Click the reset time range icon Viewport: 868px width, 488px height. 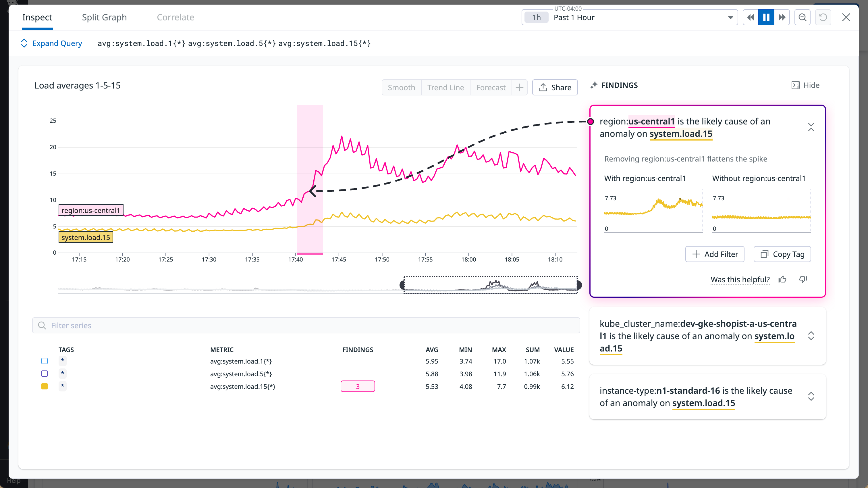click(823, 17)
